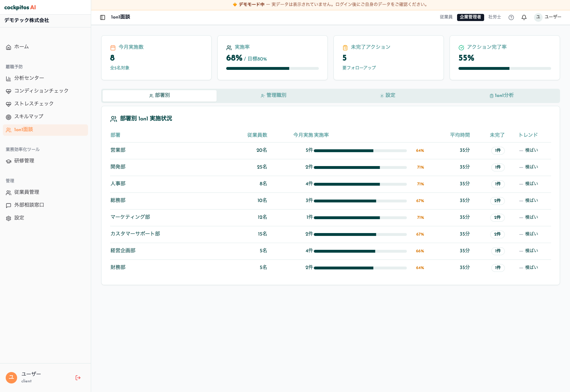The width and height of the screenshot is (570, 392).
Task: Click the 営業部 row's 1件 badge
Action: click(498, 151)
